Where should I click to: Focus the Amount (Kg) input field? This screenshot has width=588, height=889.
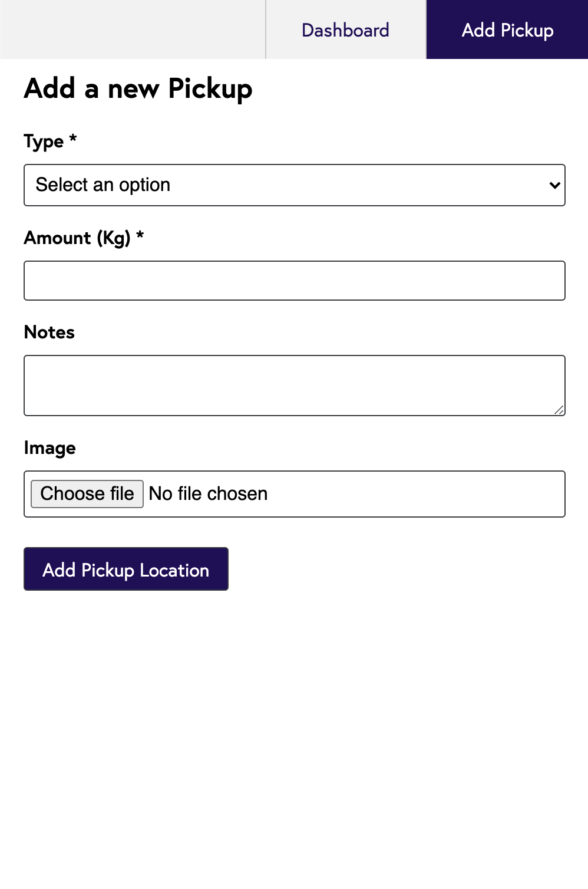coord(295,281)
